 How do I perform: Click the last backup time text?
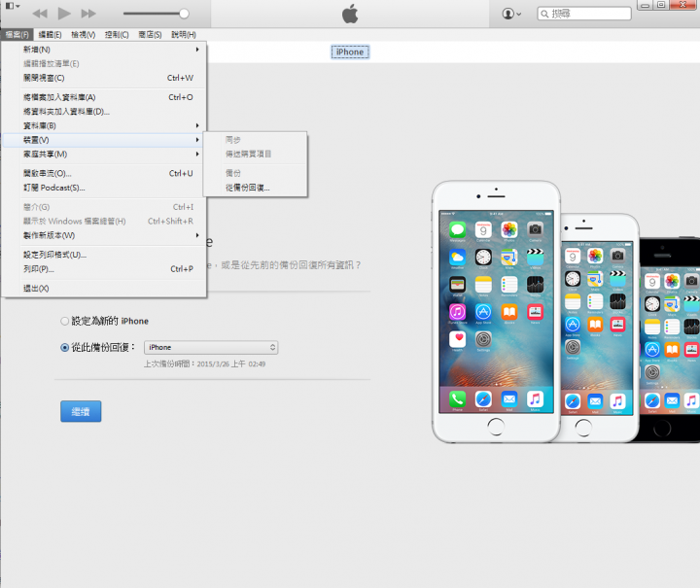(x=204, y=364)
